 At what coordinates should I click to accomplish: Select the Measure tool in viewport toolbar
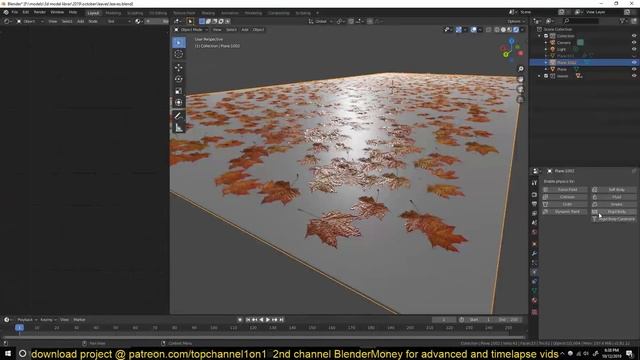click(179, 128)
